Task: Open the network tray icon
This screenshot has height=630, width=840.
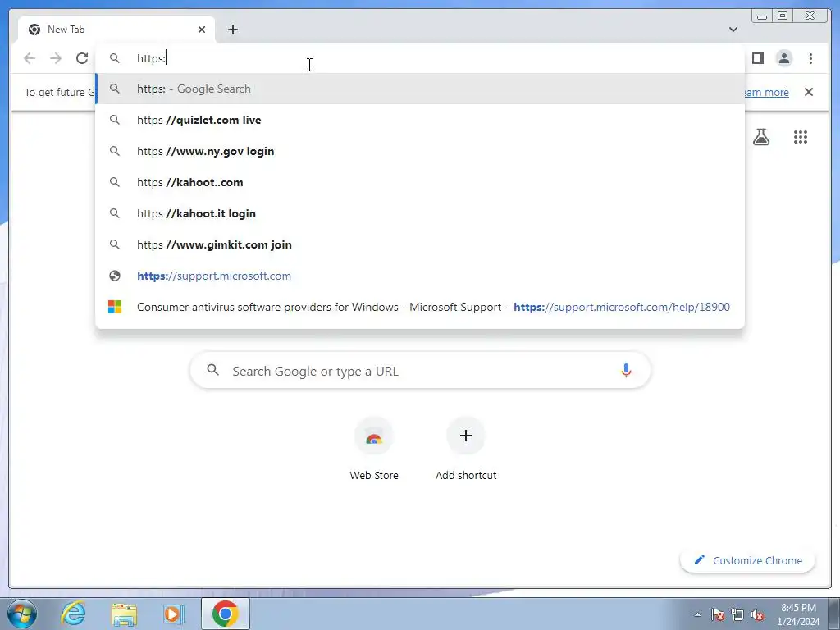Action: pos(737,614)
